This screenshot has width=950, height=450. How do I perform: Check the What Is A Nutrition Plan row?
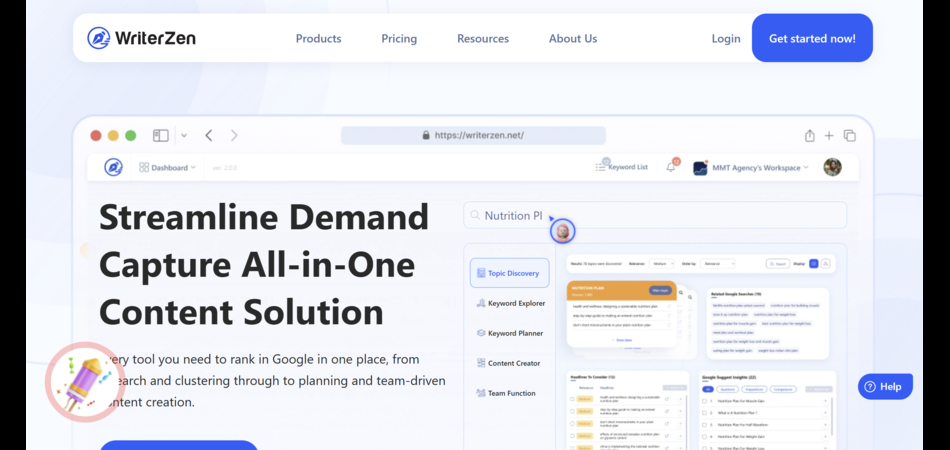pyautogui.click(x=705, y=413)
